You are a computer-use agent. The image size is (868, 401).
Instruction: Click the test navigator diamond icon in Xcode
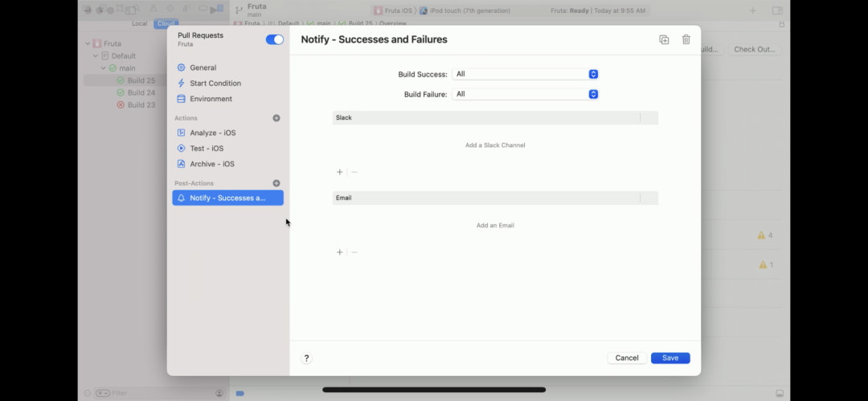pyautogui.click(x=170, y=9)
